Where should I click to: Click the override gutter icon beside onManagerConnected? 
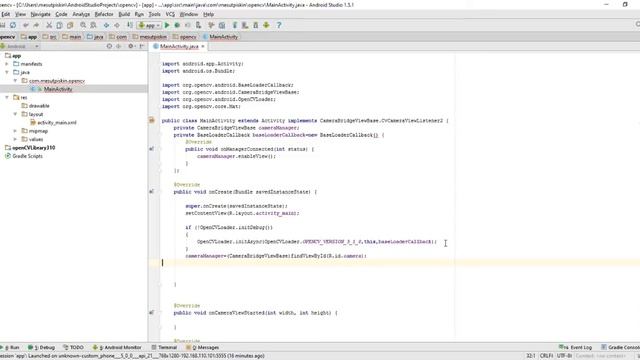coord(151,149)
